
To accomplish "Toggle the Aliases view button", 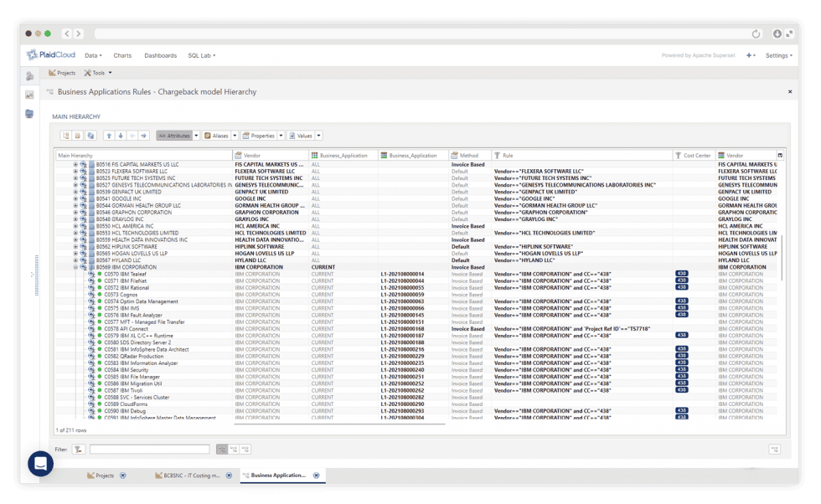I will (x=216, y=136).
